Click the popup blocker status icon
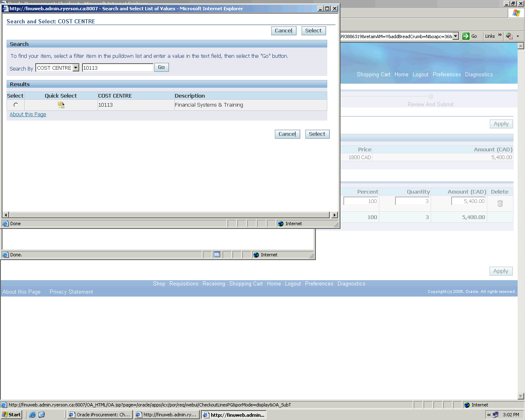Viewport: 525px width, 420px height. pos(217,255)
